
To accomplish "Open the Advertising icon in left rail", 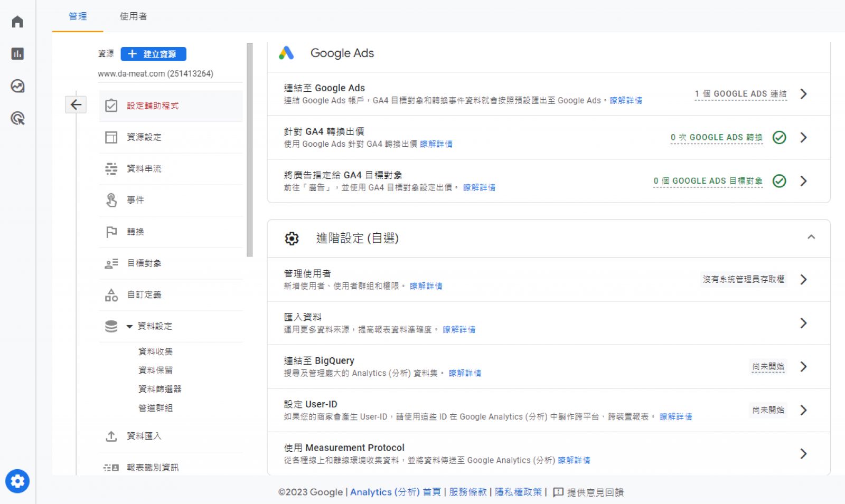I will [x=17, y=118].
